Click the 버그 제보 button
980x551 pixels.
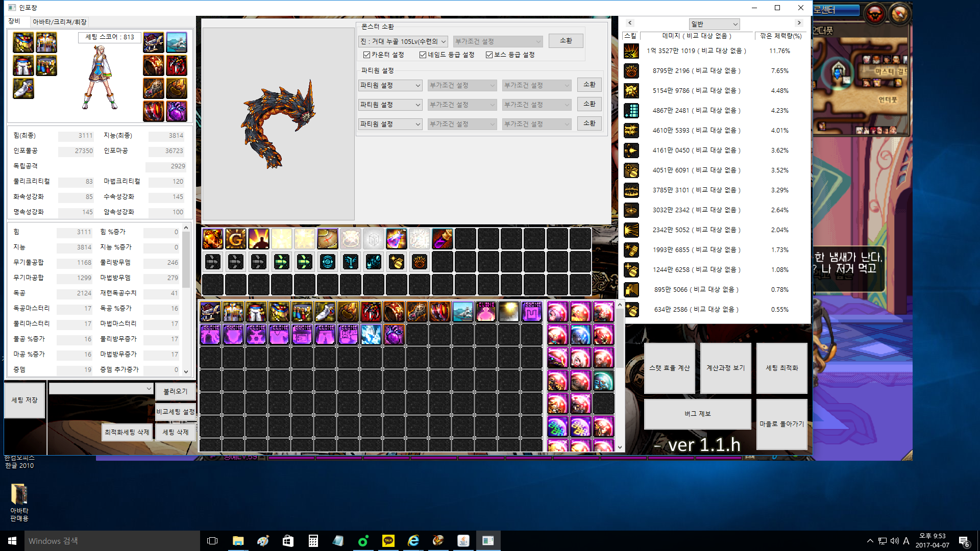[698, 414]
